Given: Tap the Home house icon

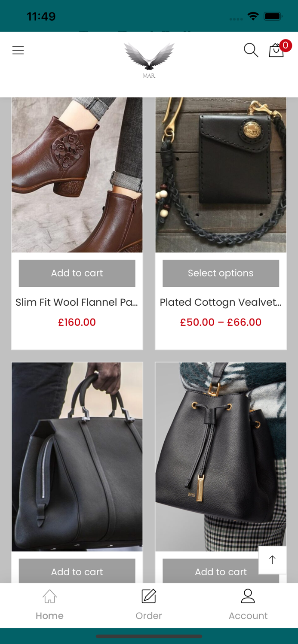Looking at the screenshot, I should pyautogui.click(x=49, y=596).
